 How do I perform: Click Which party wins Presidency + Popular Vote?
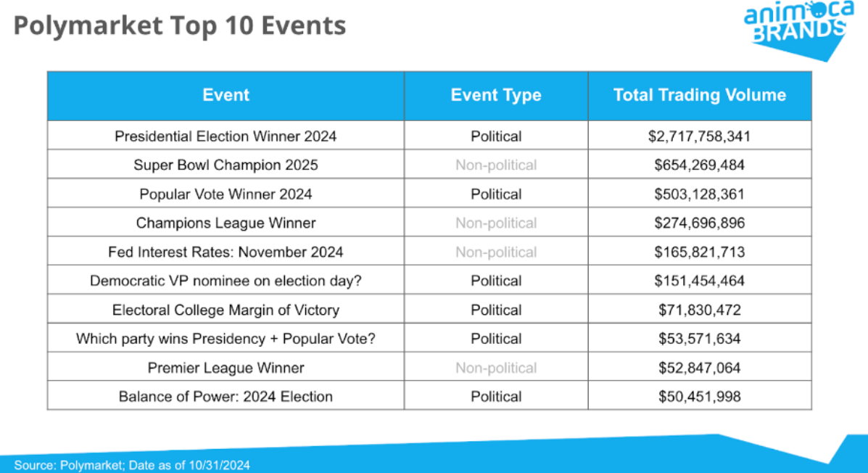226,339
